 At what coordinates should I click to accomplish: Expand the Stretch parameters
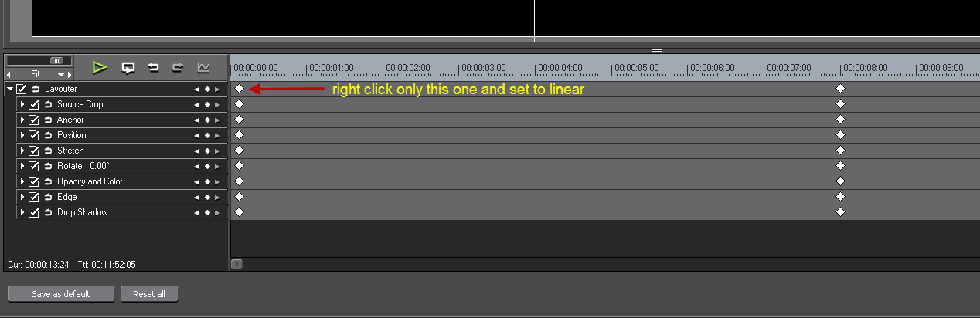pos(22,151)
